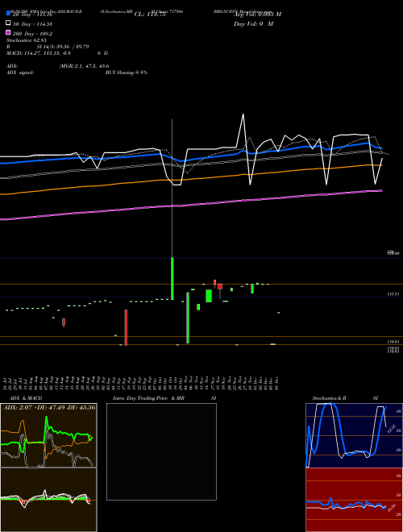Select the '50 Day = 114.58' legend text

pos(32,24)
